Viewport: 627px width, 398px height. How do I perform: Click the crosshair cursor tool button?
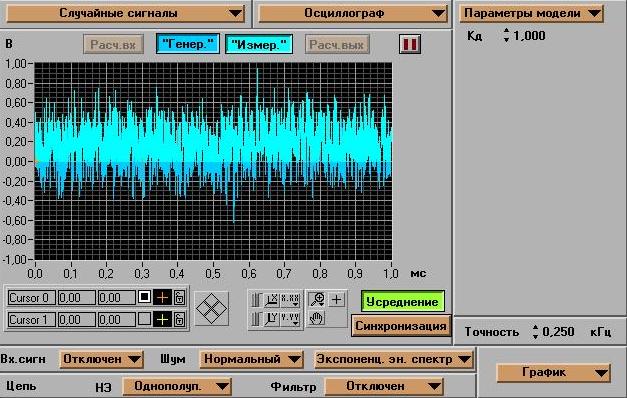pos(337,299)
